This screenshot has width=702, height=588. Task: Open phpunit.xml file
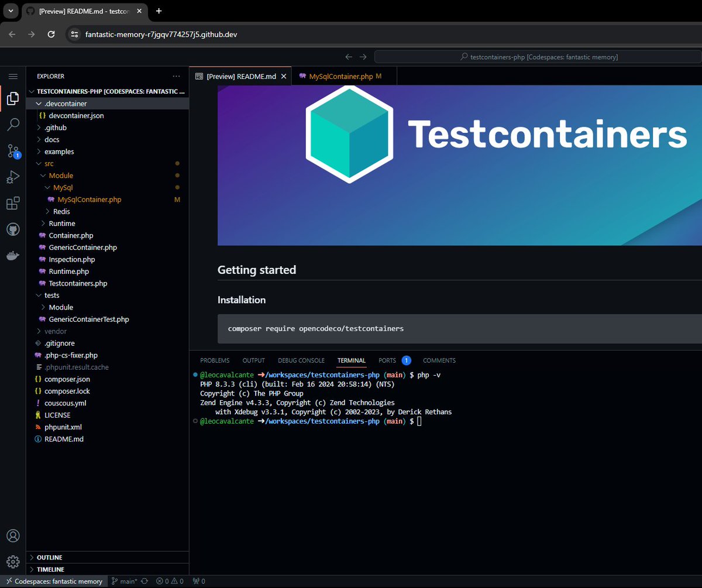[x=108, y=427]
